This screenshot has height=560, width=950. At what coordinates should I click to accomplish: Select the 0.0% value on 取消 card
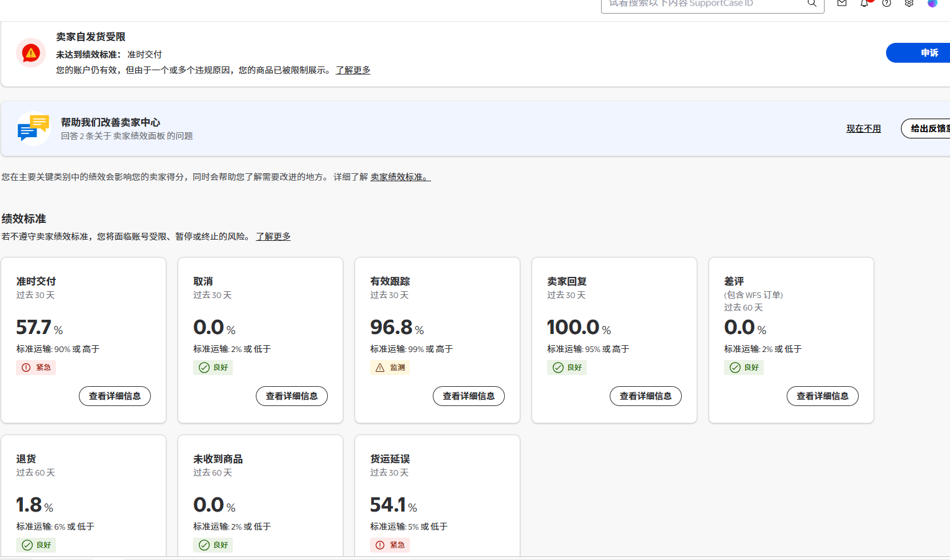(x=215, y=327)
